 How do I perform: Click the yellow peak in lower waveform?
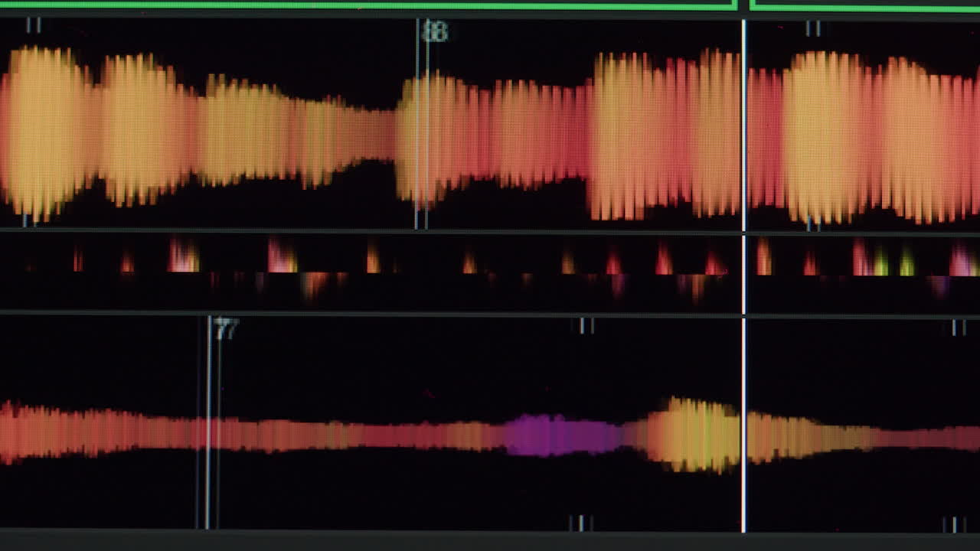point(693,433)
